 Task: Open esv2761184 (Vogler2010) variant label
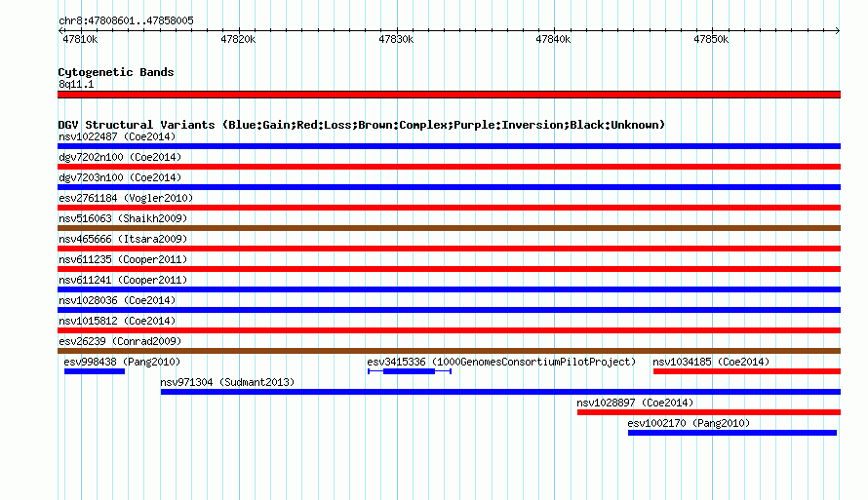(126, 198)
